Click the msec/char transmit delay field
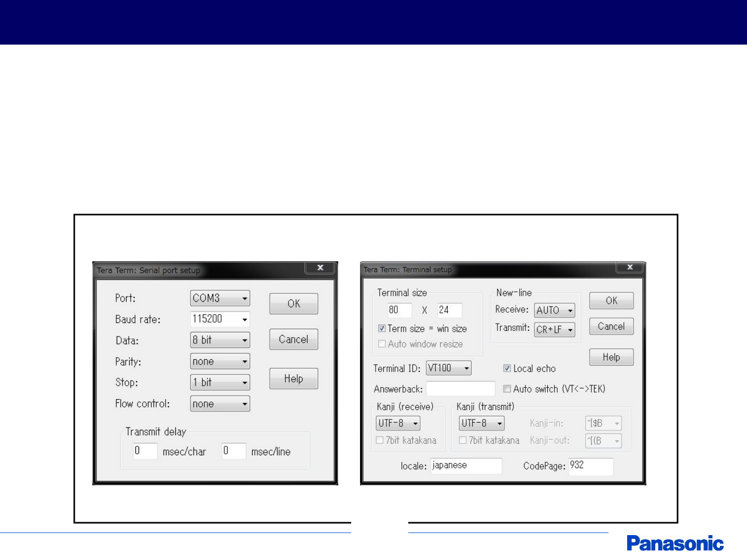Viewport: 747px width, 560px height. (145, 451)
